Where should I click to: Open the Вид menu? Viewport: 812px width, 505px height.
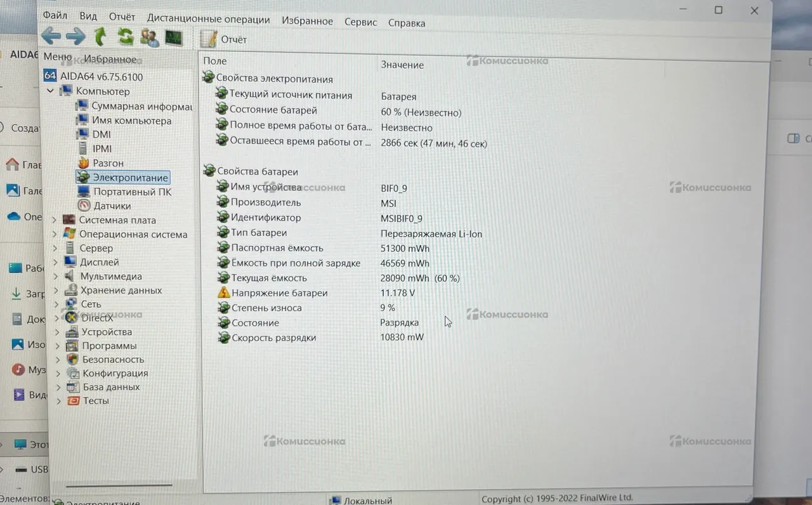(x=88, y=16)
